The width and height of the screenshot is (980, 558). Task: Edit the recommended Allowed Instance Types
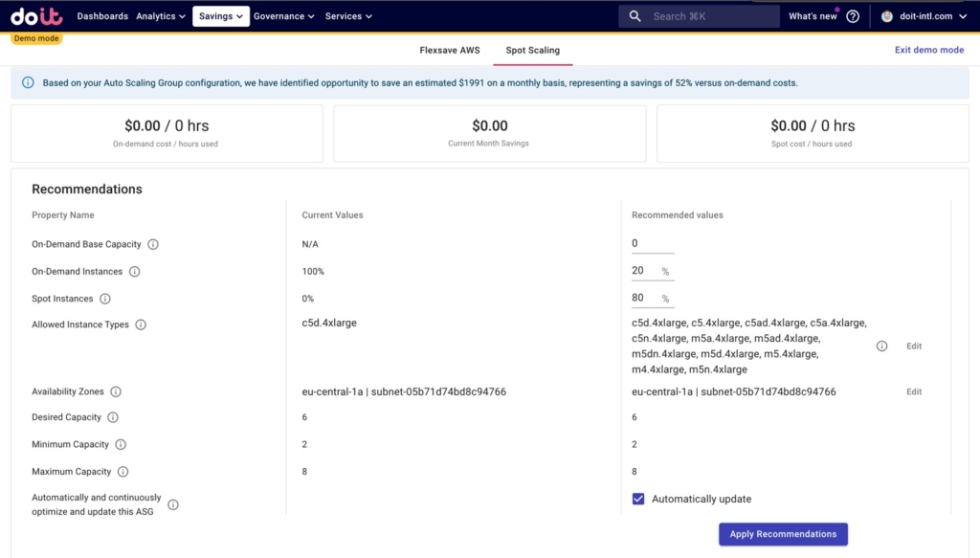[914, 346]
